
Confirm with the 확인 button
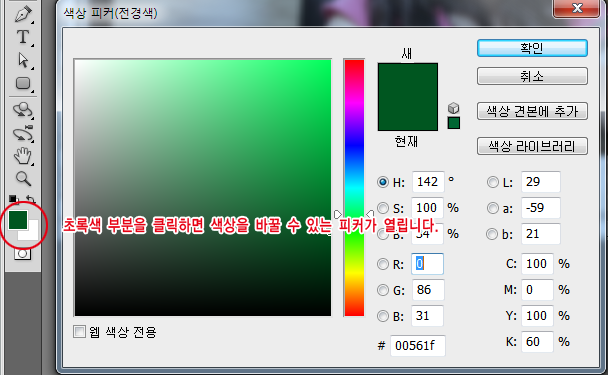532,48
